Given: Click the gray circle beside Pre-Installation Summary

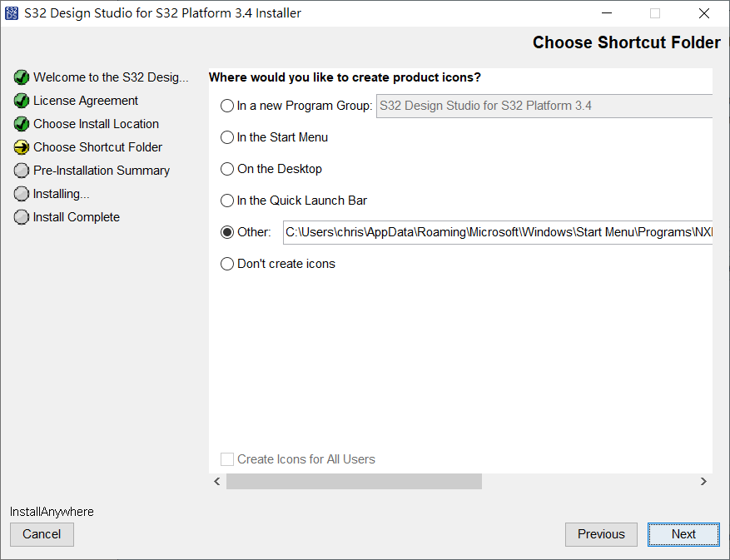Looking at the screenshot, I should (22, 171).
